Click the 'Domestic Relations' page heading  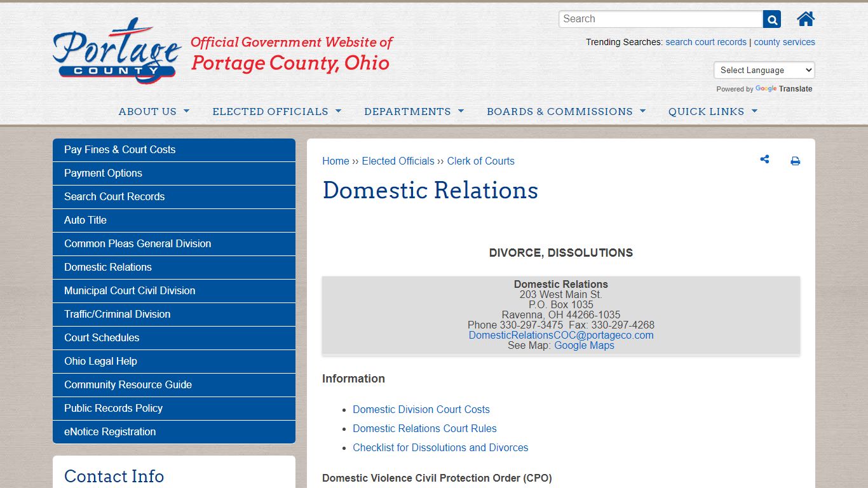click(430, 191)
